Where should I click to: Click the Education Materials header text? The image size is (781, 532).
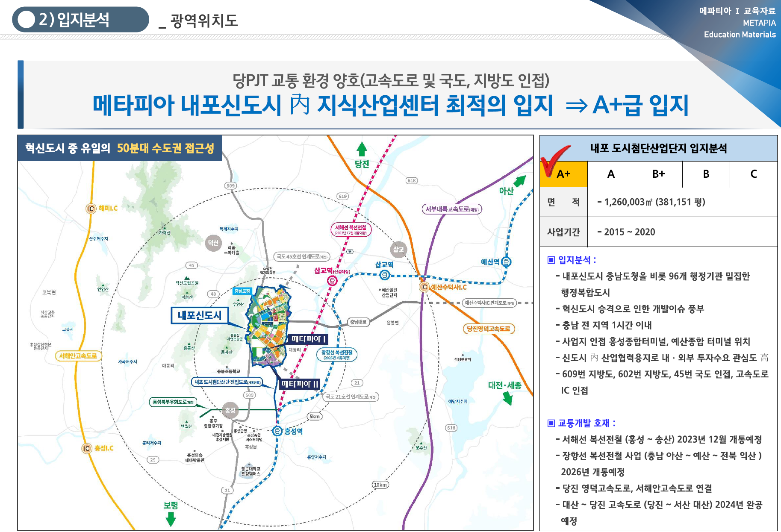740,35
